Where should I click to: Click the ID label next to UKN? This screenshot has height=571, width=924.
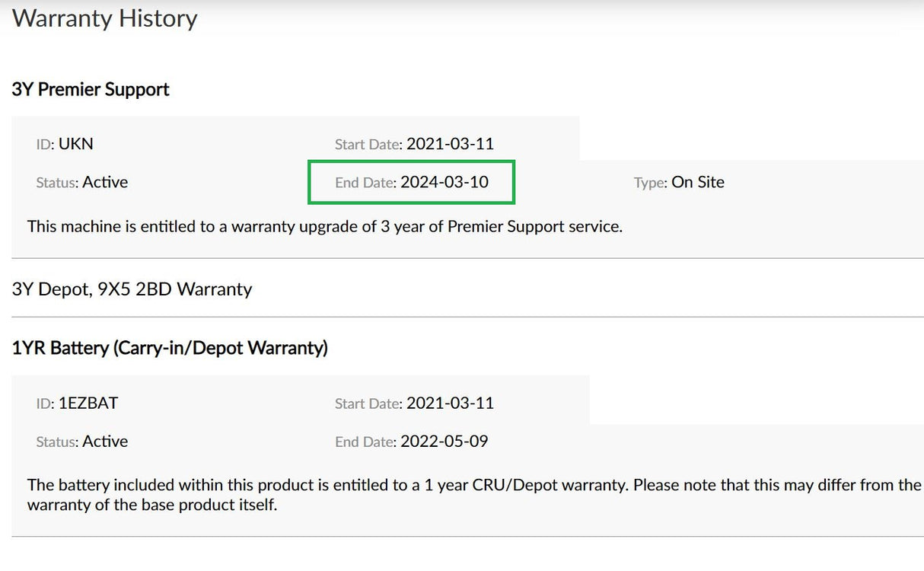pyautogui.click(x=45, y=145)
